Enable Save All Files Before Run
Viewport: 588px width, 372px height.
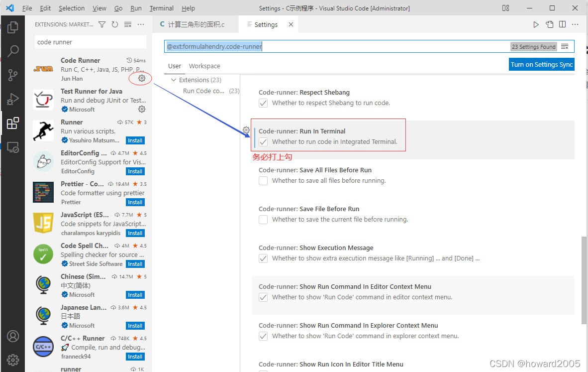[x=263, y=181]
